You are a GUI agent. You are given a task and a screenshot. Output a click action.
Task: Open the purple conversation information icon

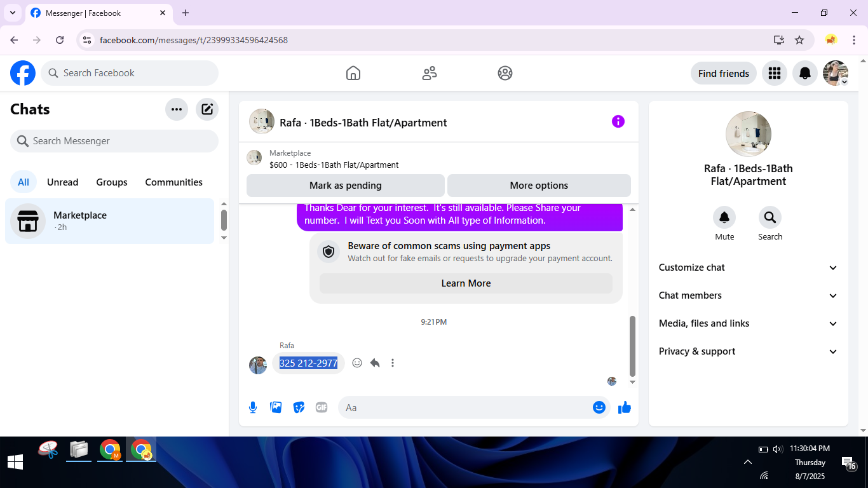tap(618, 121)
